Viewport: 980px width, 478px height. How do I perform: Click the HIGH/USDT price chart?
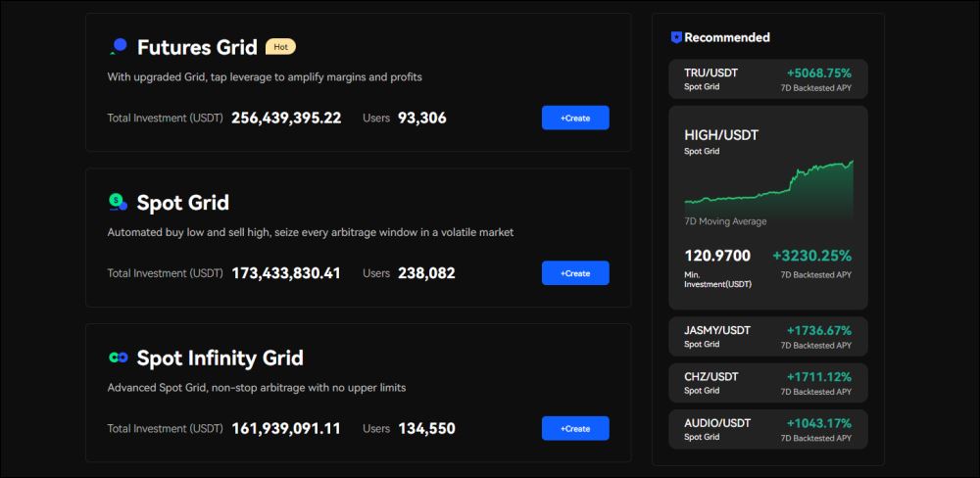(x=768, y=188)
